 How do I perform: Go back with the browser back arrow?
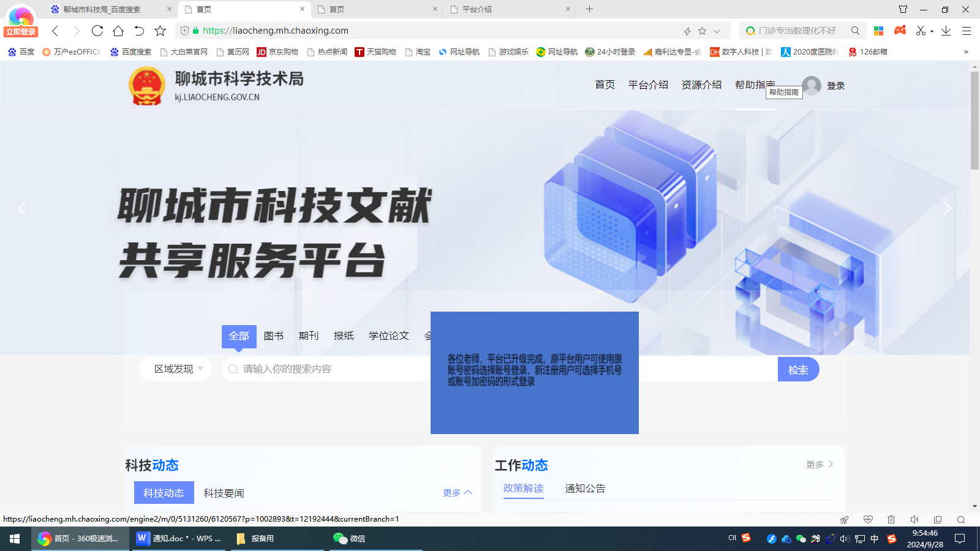55,31
